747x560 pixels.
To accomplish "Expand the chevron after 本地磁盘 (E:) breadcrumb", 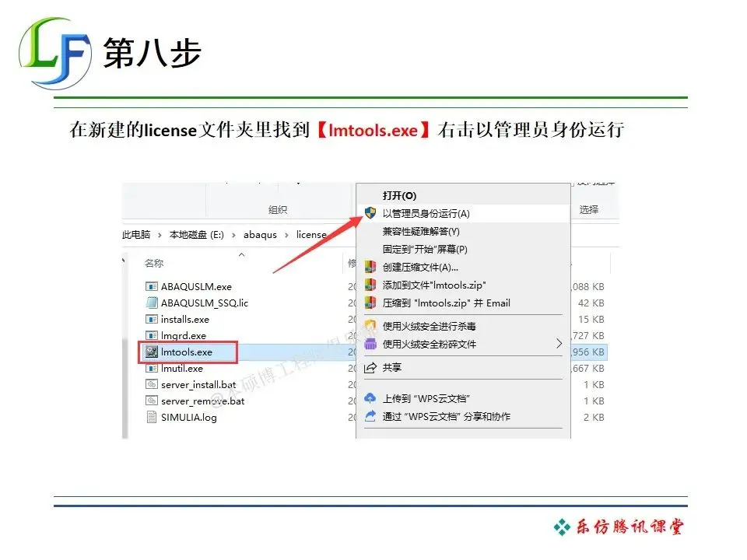I will pos(233,235).
